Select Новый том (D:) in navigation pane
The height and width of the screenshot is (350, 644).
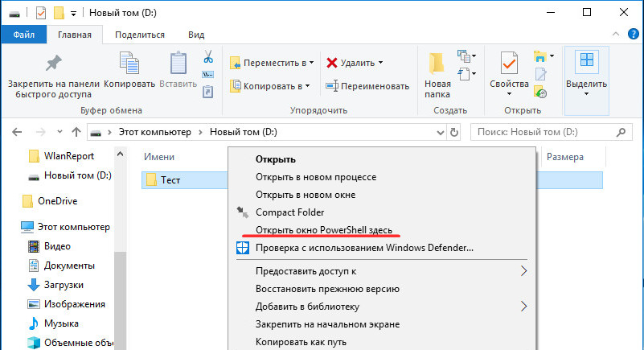point(70,175)
